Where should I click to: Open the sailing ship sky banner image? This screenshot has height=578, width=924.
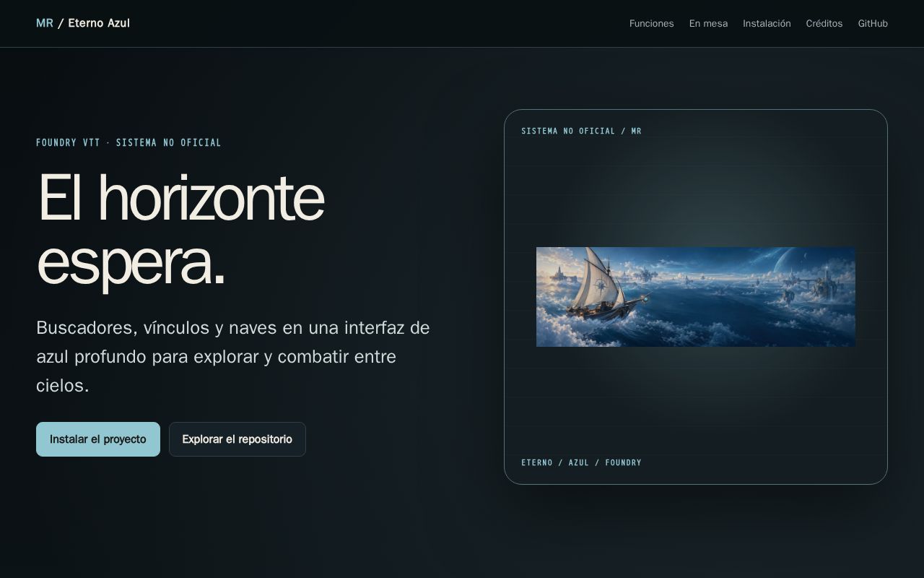tap(696, 297)
